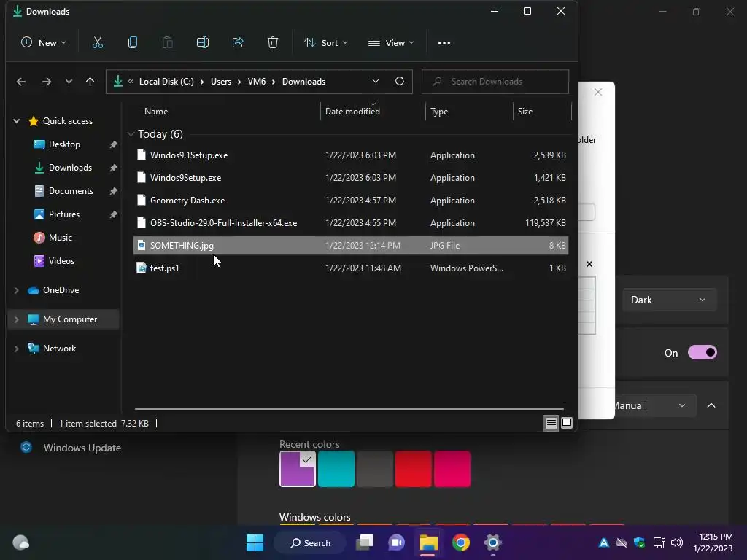Open Task View on the taskbar
The image size is (747, 560).
[x=366, y=542]
